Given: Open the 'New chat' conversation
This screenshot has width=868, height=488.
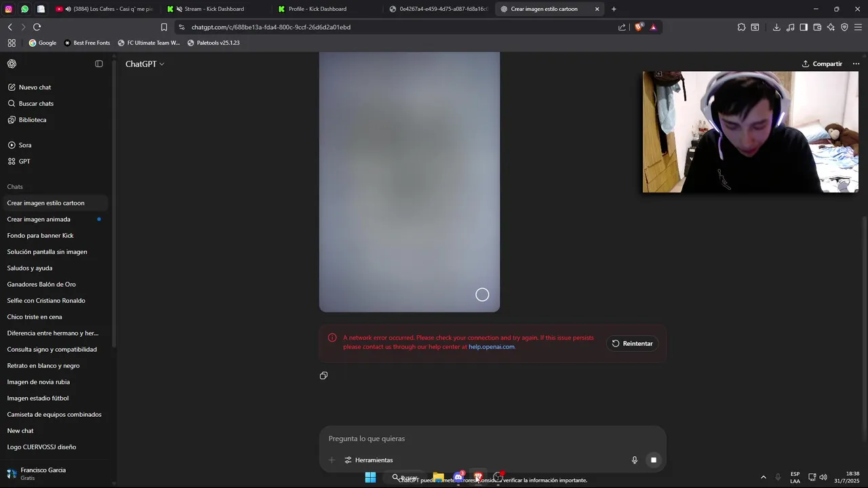Looking at the screenshot, I should (54, 431).
